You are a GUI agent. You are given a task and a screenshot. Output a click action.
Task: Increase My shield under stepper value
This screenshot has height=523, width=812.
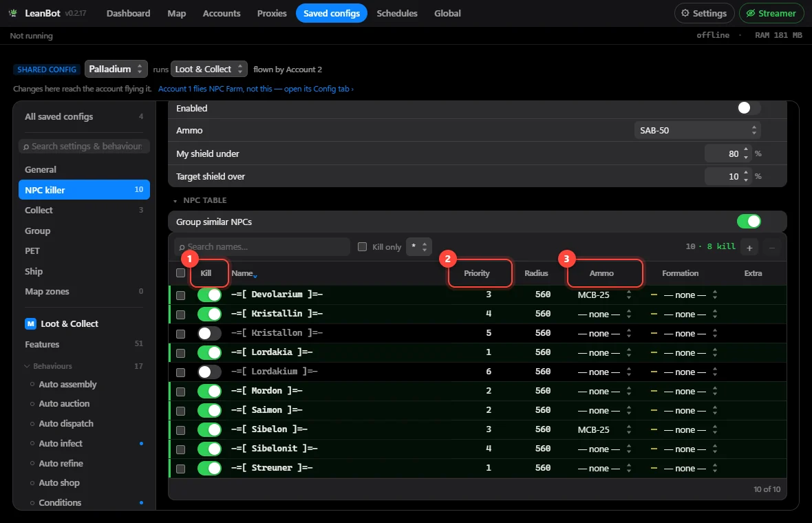(746, 150)
